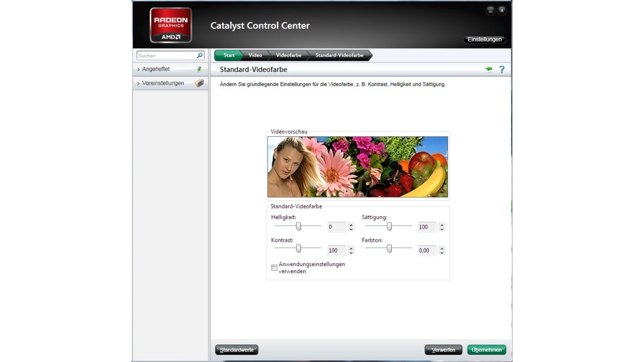Screen dimensions: 644x362
Task: Click the Radeon Graphics AMD logo
Action: click(x=171, y=25)
